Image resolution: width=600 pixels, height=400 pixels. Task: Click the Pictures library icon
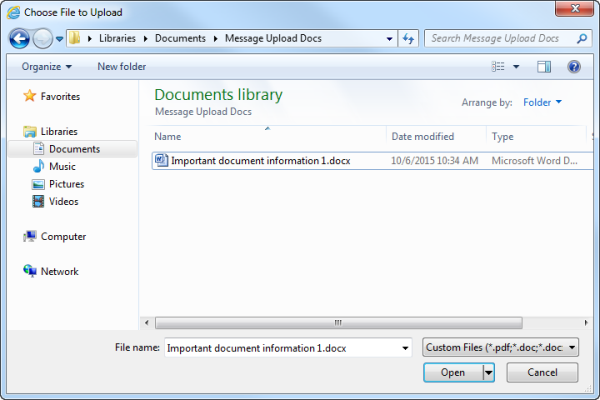[38, 184]
